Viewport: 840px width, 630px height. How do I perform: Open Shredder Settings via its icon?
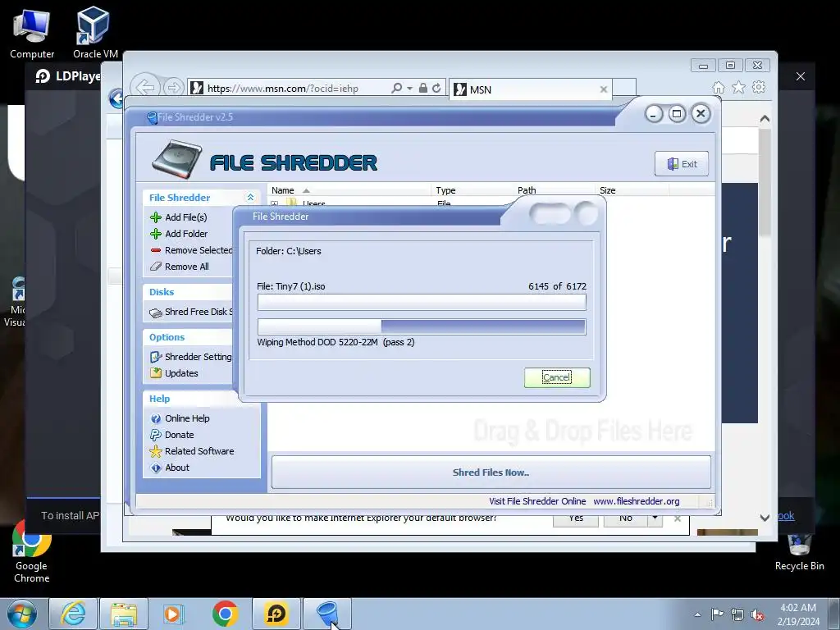click(155, 357)
